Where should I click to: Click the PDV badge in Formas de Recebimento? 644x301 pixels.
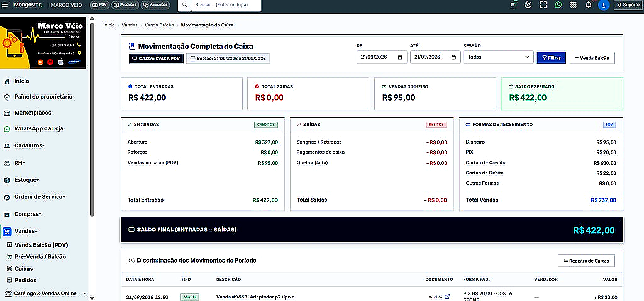609,125
